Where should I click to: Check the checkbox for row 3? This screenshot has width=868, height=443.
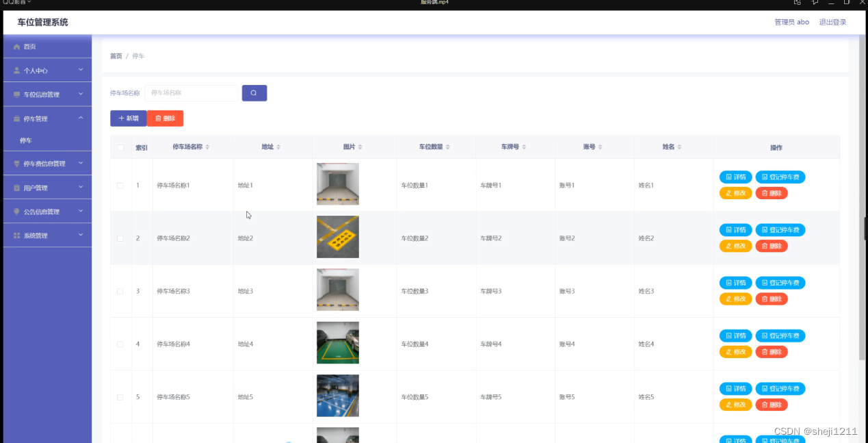pyautogui.click(x=120, y=291)
